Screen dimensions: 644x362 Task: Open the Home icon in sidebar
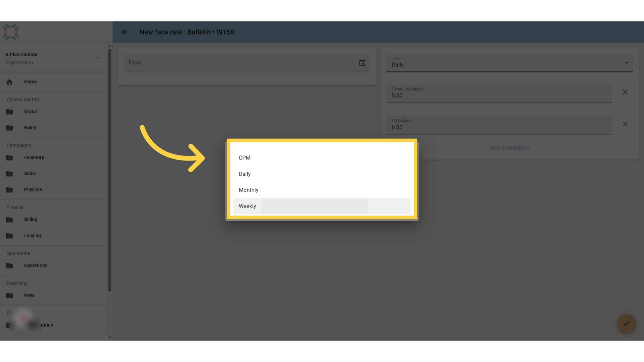(x=9, y=82)
